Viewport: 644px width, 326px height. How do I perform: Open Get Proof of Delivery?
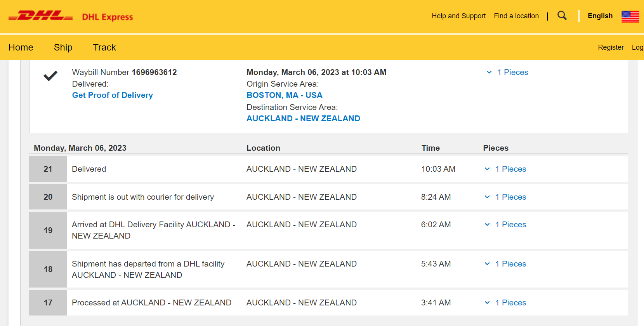113,95
